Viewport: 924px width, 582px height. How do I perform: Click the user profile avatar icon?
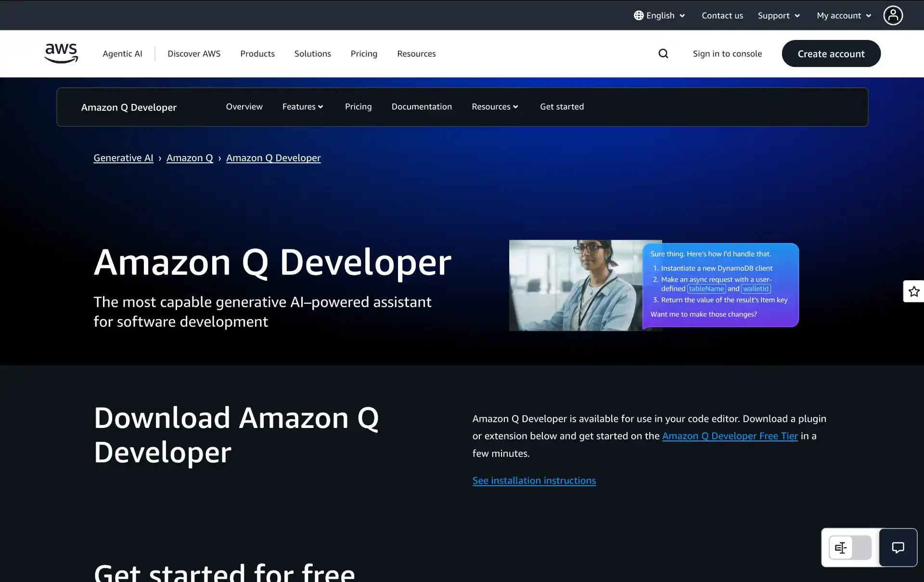893,15
